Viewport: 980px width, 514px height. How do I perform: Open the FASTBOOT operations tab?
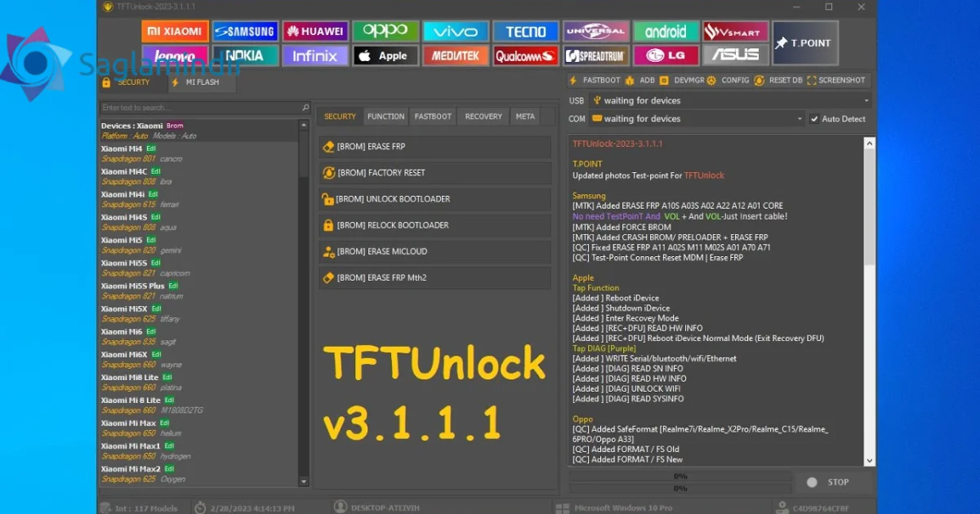[433, 117]
